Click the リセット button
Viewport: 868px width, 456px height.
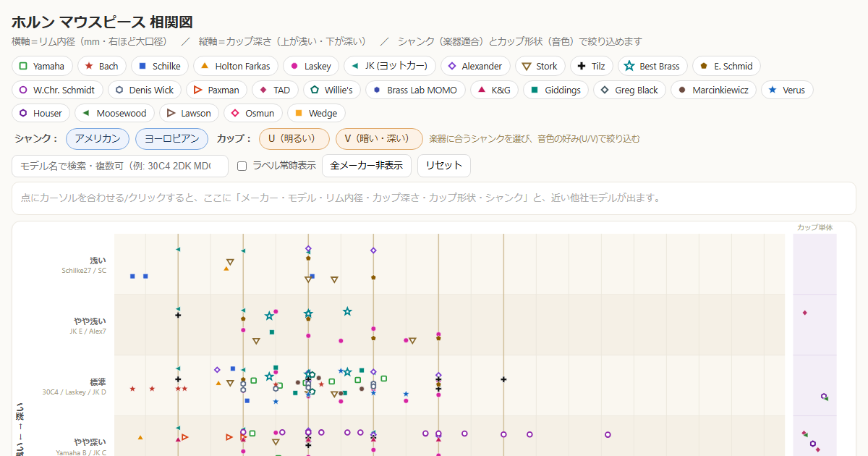(x=444, y=166)
